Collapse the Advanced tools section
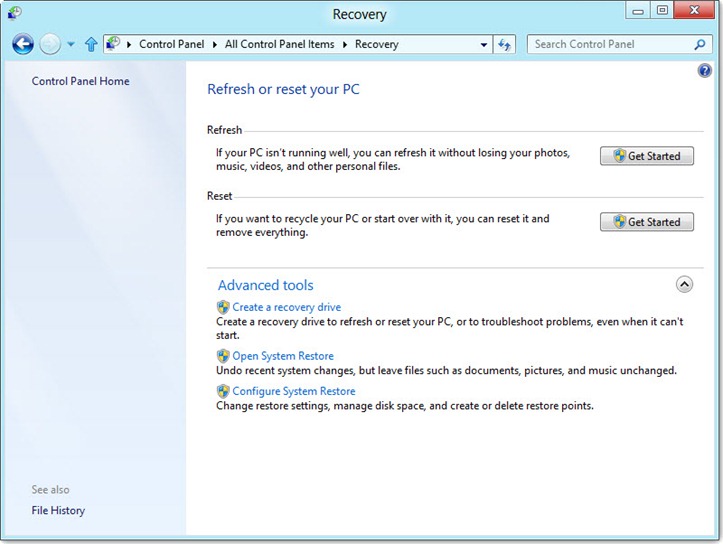 684,284
